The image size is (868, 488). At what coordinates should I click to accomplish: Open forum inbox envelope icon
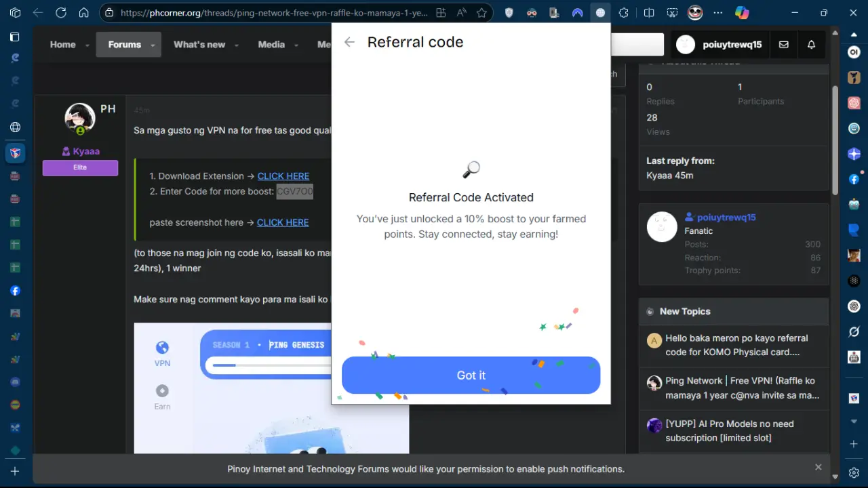784,45
